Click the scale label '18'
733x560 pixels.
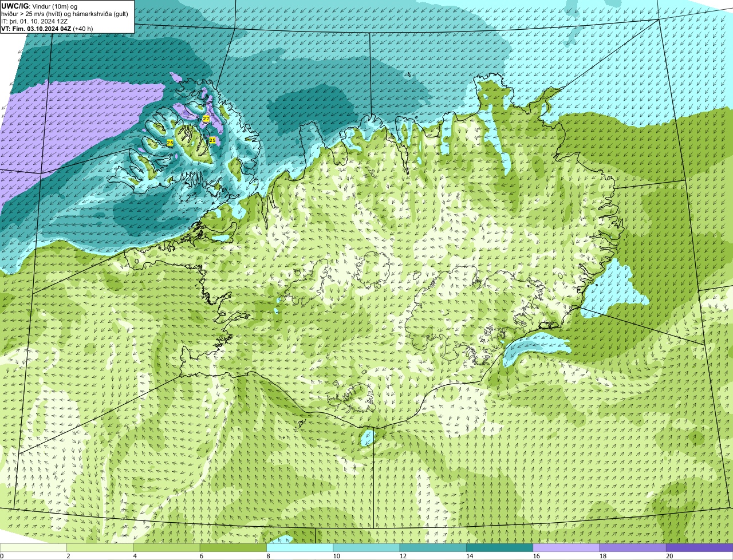602,556
